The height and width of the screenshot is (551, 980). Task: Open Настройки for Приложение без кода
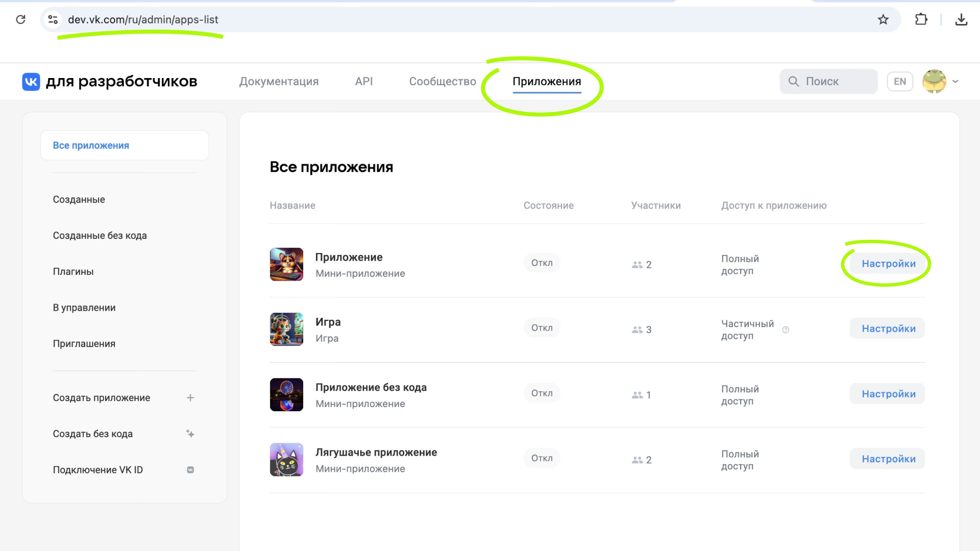[x=889, y=394]
